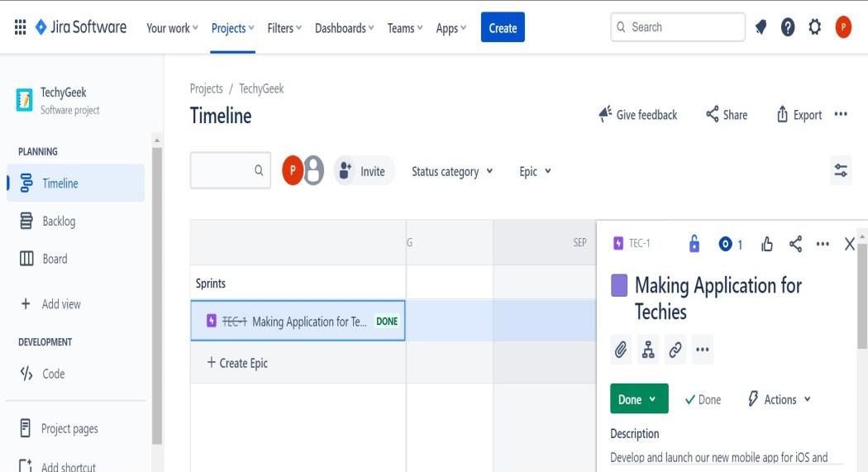The image size is (868, 472).
Task: Open the notifications bell icon
Action: coord(761,27)
